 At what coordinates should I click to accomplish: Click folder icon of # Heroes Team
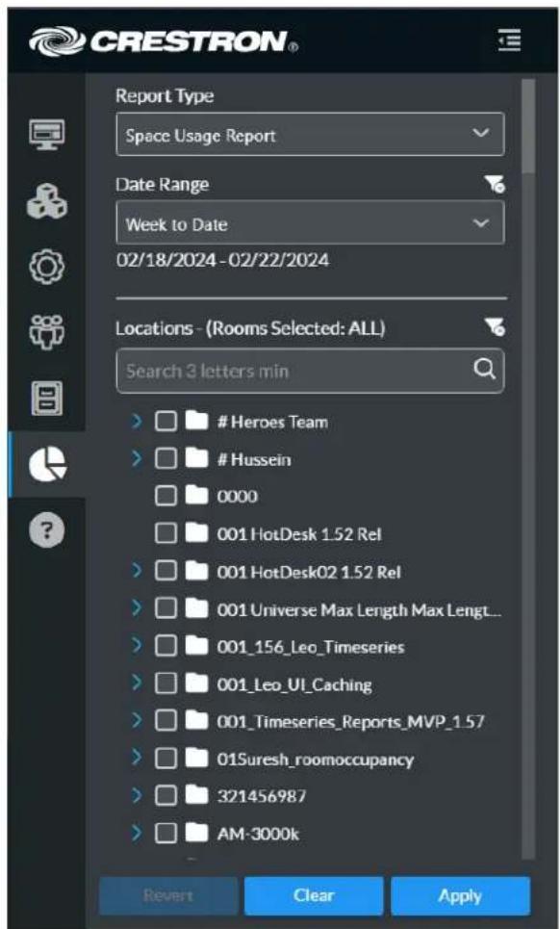(196, 422)
